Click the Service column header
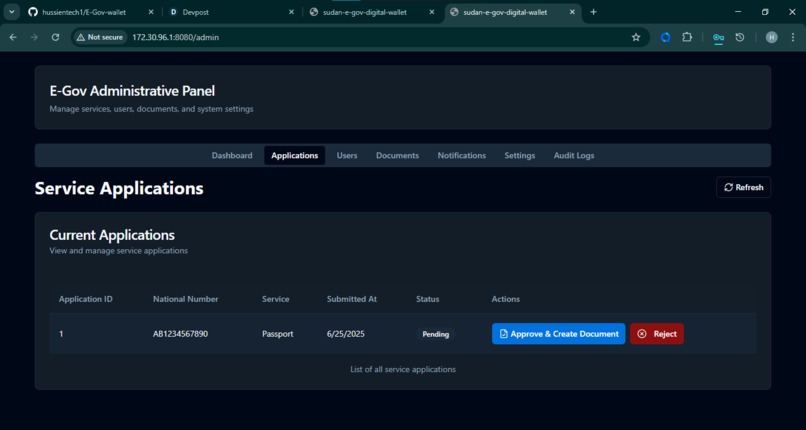 point(276,299)
